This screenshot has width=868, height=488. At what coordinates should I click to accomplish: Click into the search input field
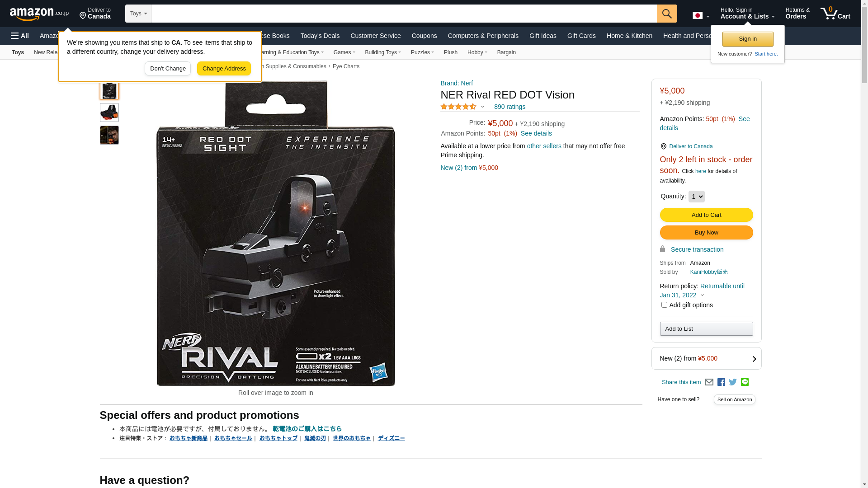pyautogui.click(x=404, y=14)
